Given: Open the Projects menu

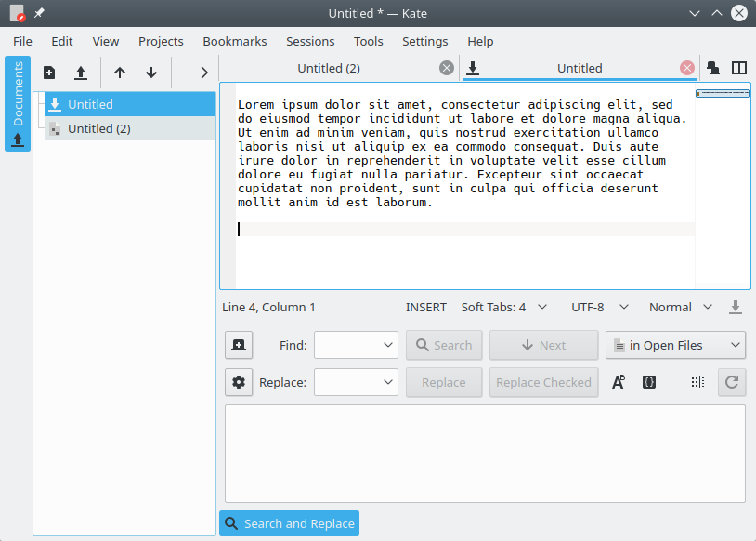Looking at the screenshot, I should coord(161,42).
